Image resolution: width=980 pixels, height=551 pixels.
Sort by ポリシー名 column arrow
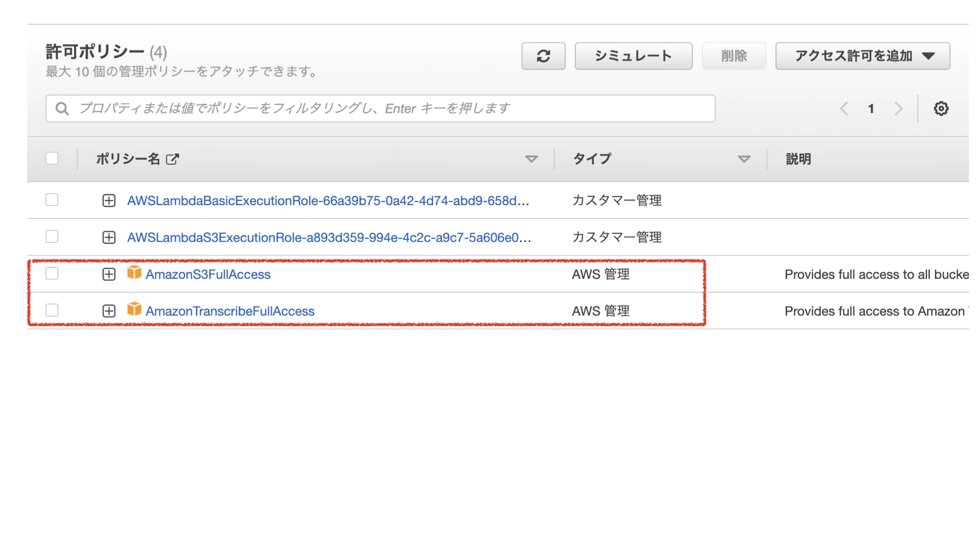coord(531,159)
